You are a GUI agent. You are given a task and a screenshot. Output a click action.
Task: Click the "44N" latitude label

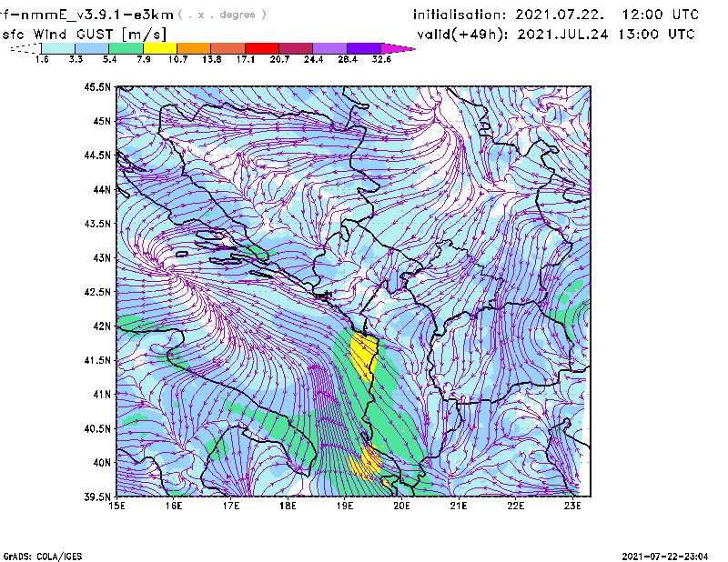coord(102,189)
